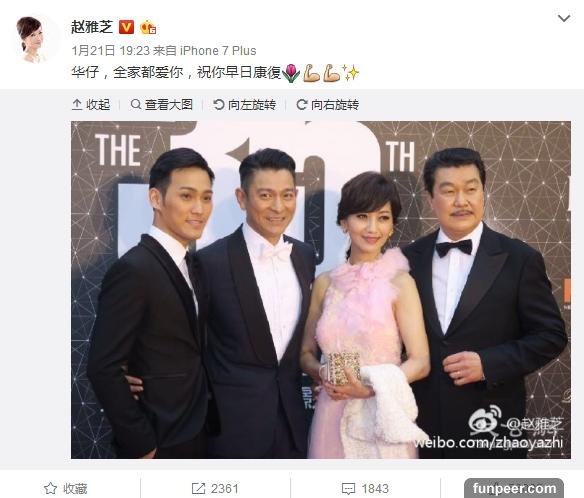Click the orange verified V badge
Screen dimensions: 584x498
coord(126,27)
